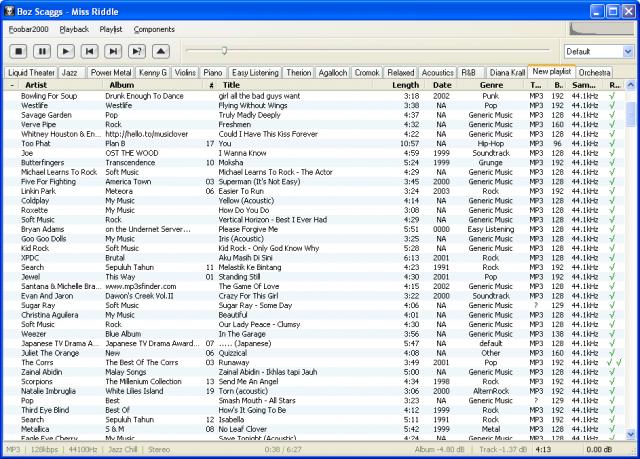Pause the current track
This screenshot has width=640, height=459.
point(42,50)
